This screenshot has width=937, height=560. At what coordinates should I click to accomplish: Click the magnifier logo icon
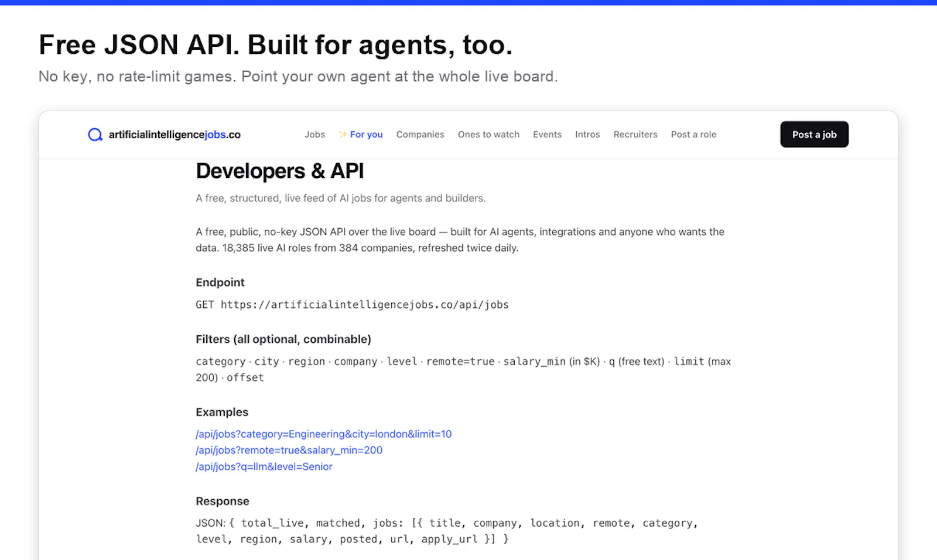pos(95,135)
